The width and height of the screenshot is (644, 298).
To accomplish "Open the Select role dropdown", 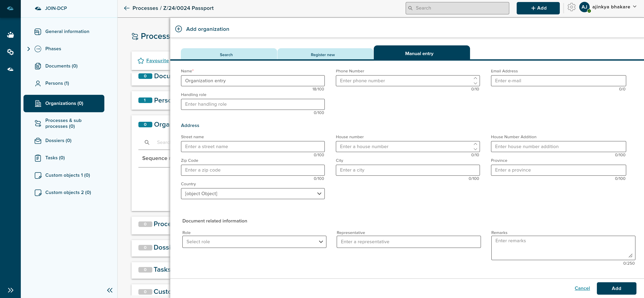I will pyautogui.click(x=254, y=242).
